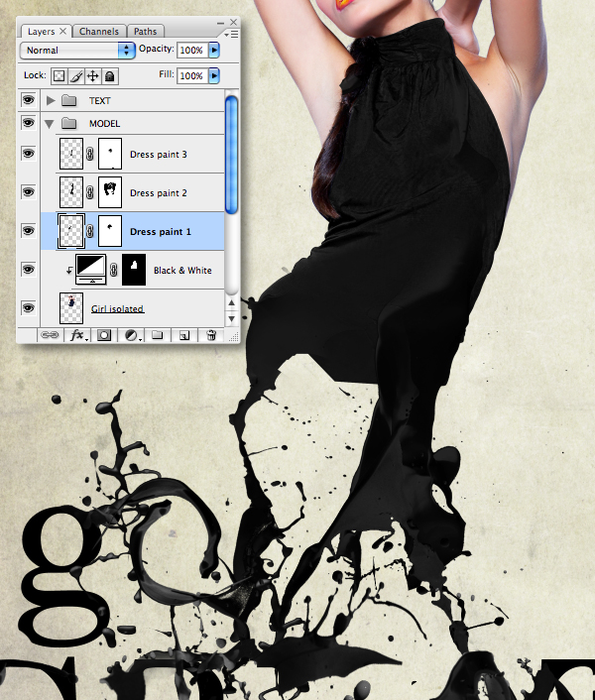This screenshot has height=700, width=595.
Task: Open layer style fx menu
Action: (77, 335)
